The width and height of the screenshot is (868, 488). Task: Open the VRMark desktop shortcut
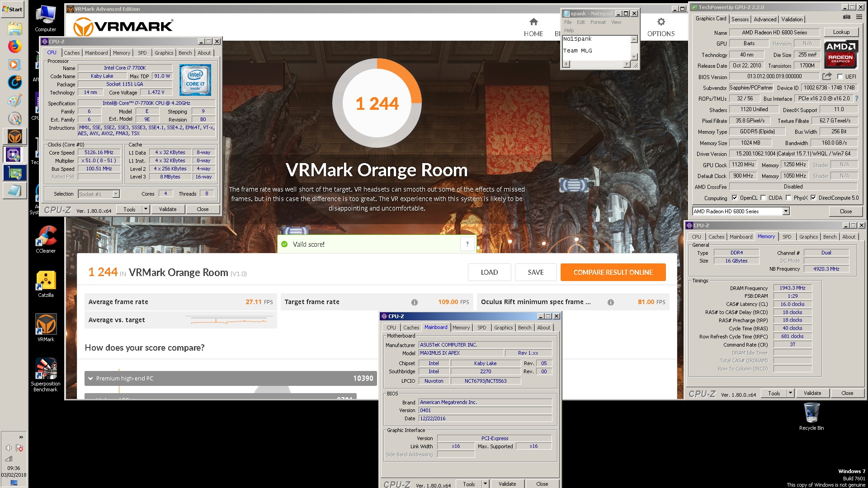pyautogui.click(x=46, y=328)
